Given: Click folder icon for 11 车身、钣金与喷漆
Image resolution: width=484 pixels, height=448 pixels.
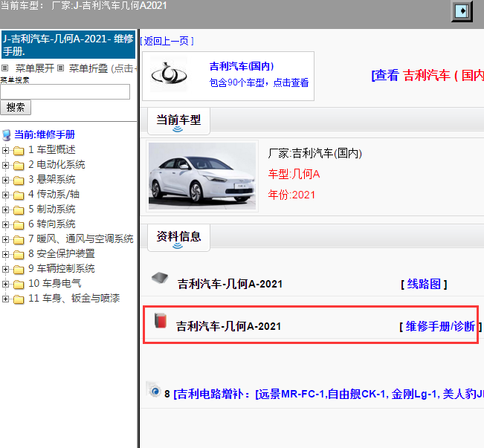Looking at the screenshot, I should tap(19, 299).
